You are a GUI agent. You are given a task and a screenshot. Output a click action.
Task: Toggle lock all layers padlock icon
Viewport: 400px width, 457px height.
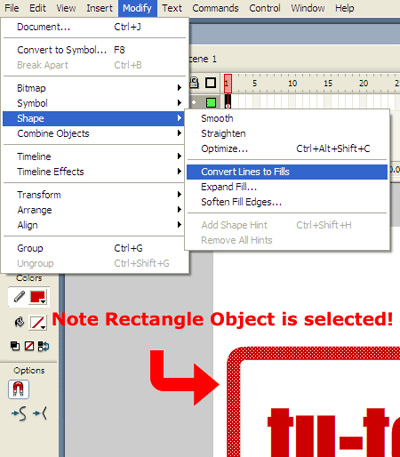click(x=194, y=83)
